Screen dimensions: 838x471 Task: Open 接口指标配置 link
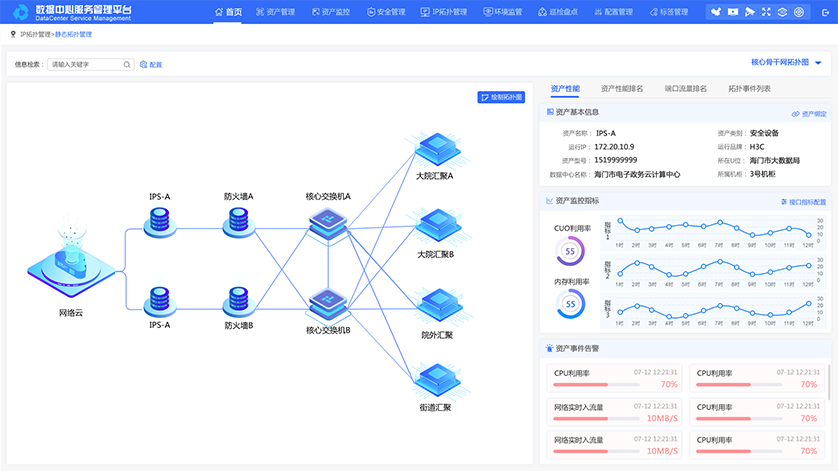tap(803, 202)
